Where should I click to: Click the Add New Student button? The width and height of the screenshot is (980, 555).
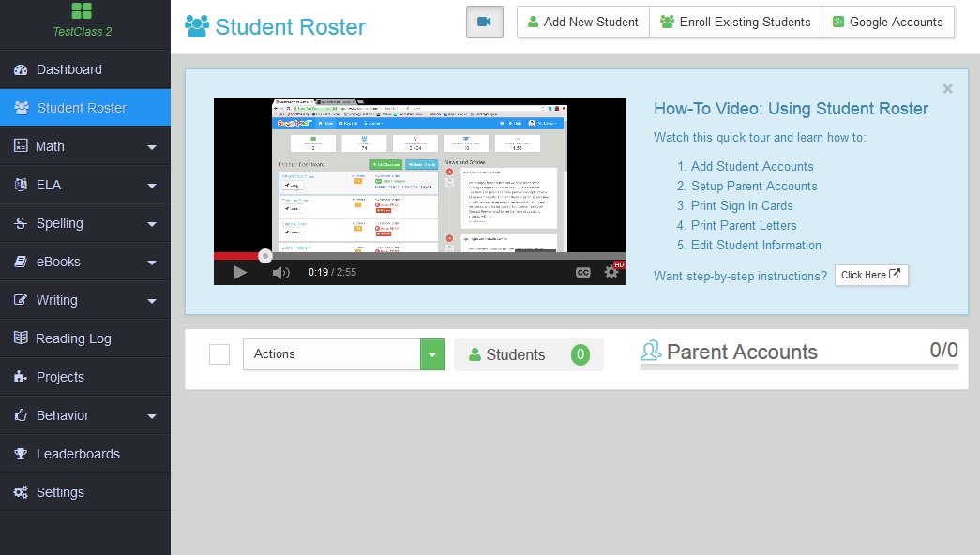[x=583, y=21]
